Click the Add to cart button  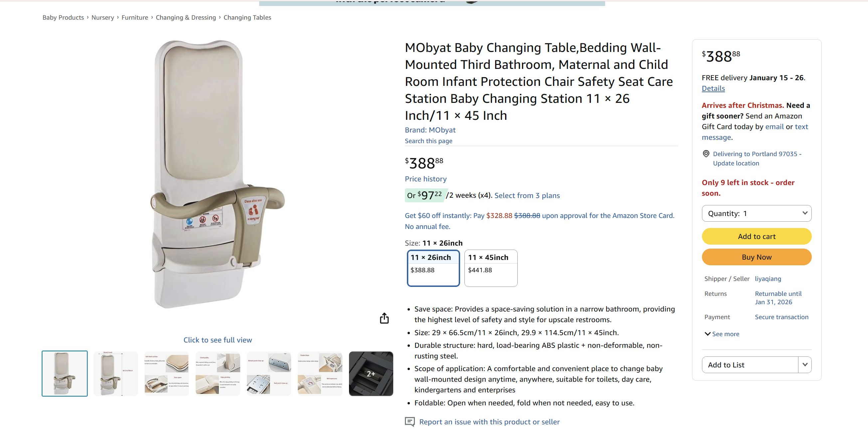pyautogui.click(x=757, y=236)
